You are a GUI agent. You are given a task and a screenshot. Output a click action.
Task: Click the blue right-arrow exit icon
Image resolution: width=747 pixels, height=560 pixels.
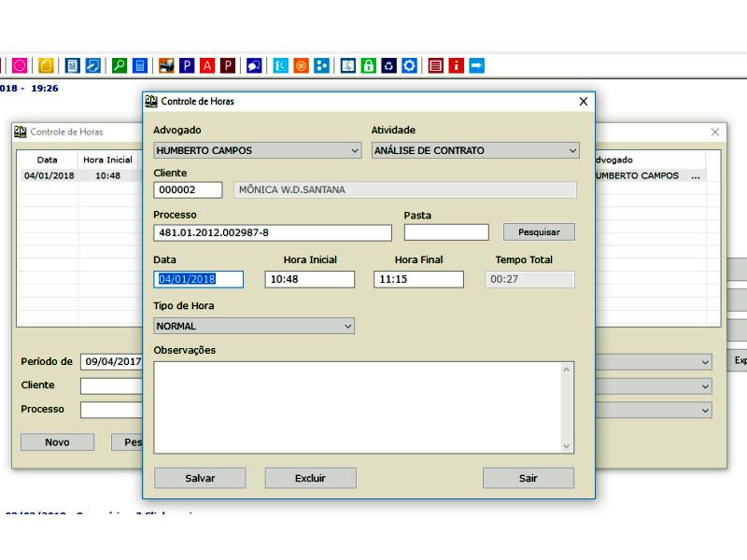click(477, 66)
